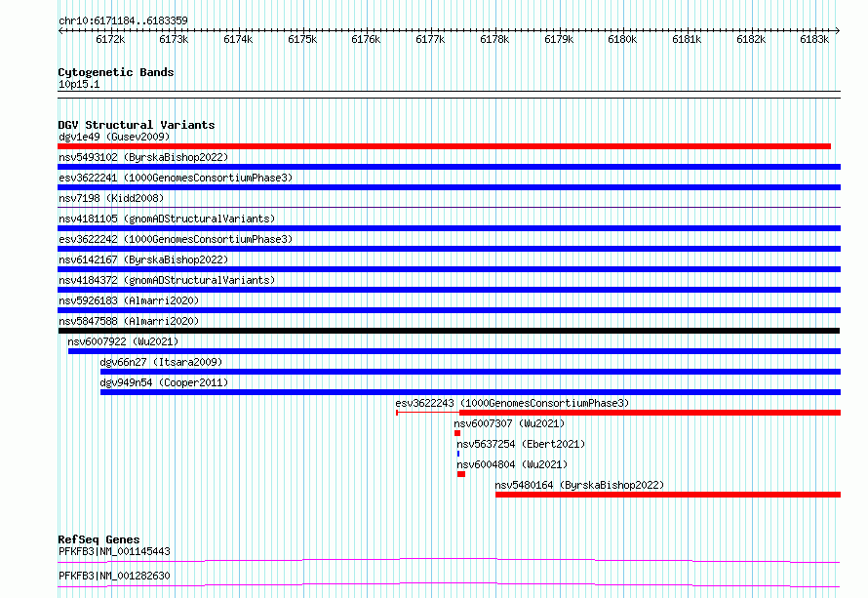Click the 6175k ruler tick label
This screenshot has width=868, height=598.
click(x=302, y=39)
